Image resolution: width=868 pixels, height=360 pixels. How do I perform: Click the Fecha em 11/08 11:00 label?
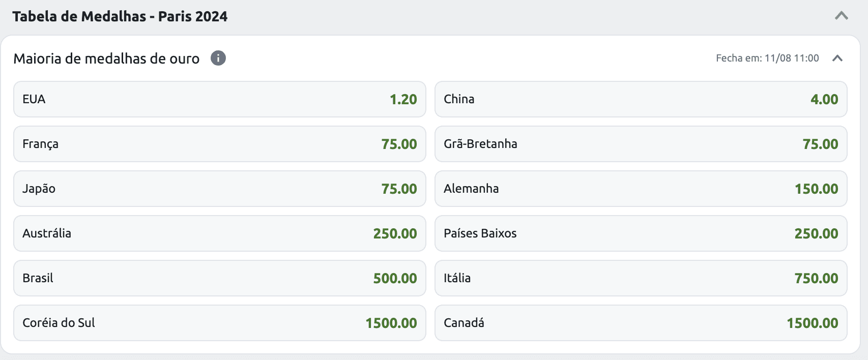pos(767,58)
